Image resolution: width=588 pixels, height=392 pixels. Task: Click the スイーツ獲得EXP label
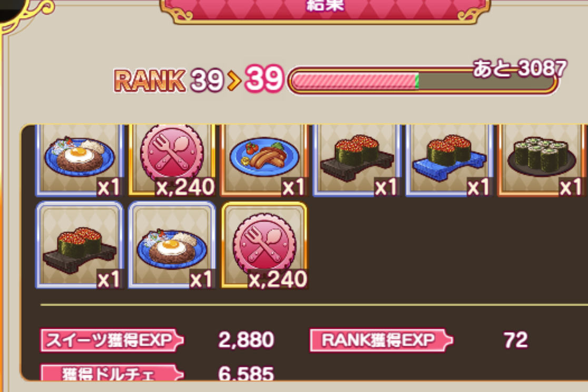point(112,340)
